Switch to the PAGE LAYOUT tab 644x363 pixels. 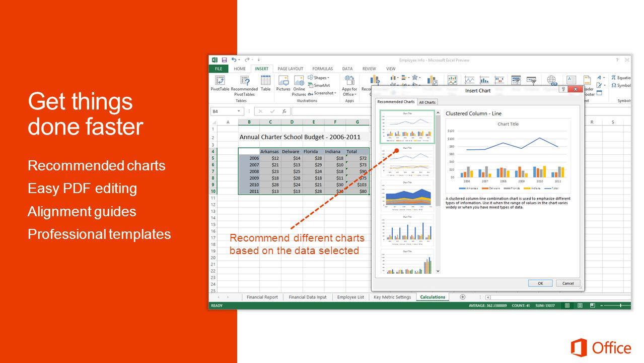coord(291,69)
